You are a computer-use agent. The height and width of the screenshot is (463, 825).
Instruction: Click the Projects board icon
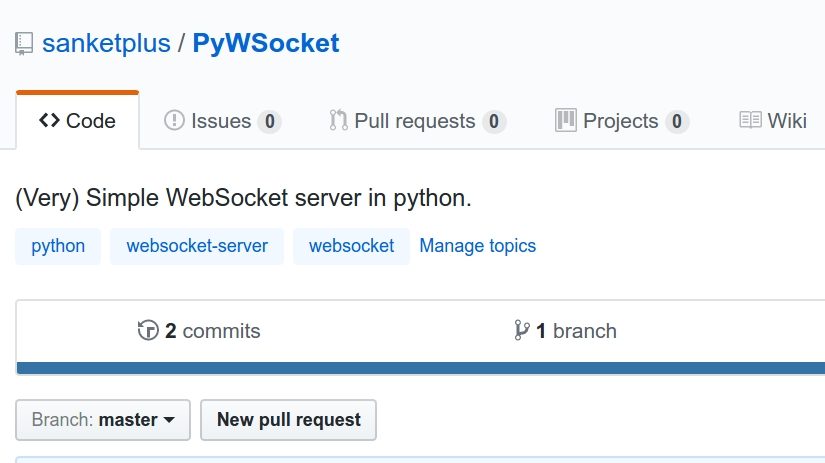click(566, 120)
